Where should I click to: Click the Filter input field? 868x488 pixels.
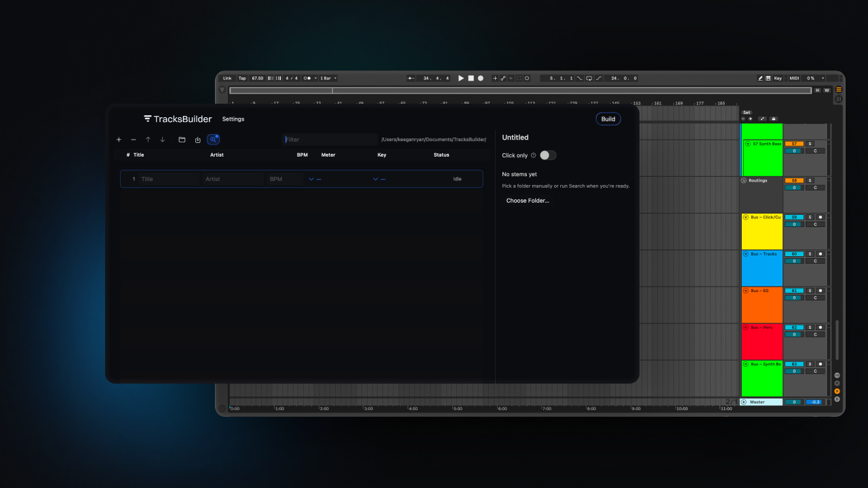329,140
